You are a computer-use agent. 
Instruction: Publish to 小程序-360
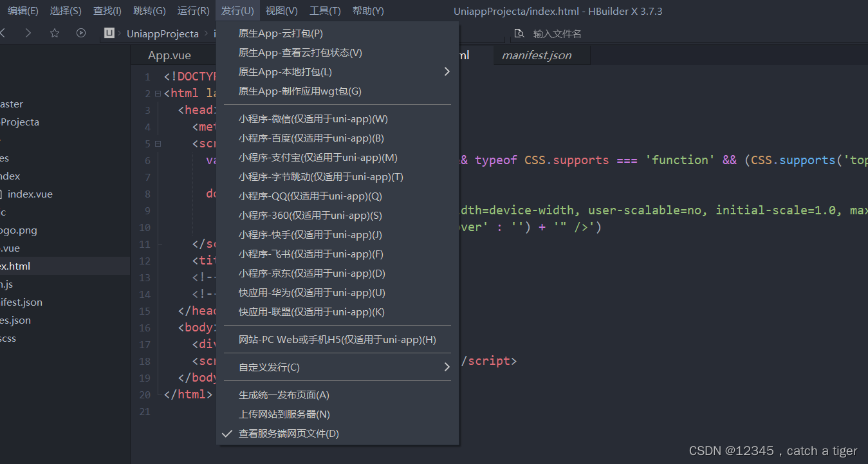coord(338,216)
